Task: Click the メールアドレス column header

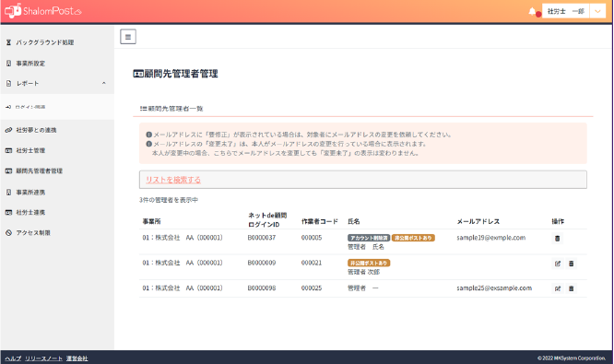Action: pyautogui.click(x=478, y=221)
